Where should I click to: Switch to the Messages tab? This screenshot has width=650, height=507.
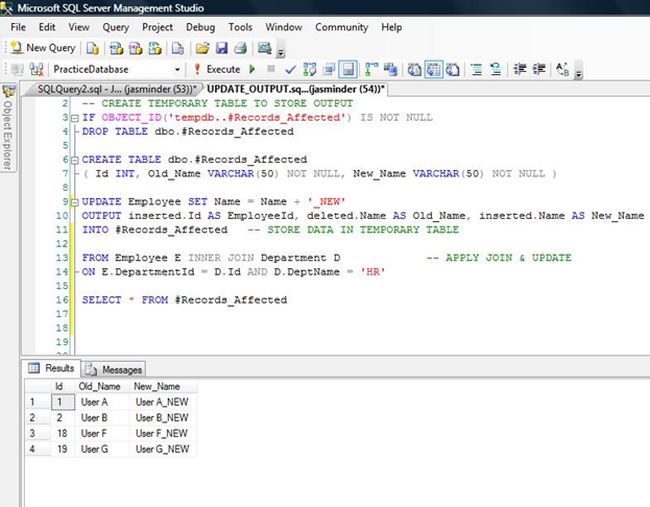(x=114, y=369)
